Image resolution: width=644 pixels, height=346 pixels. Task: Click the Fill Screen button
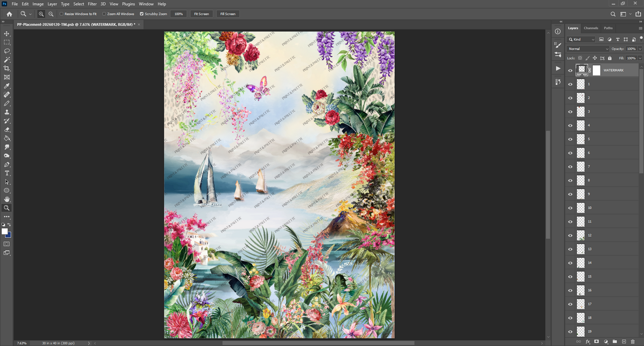click(x=228, y=14)
